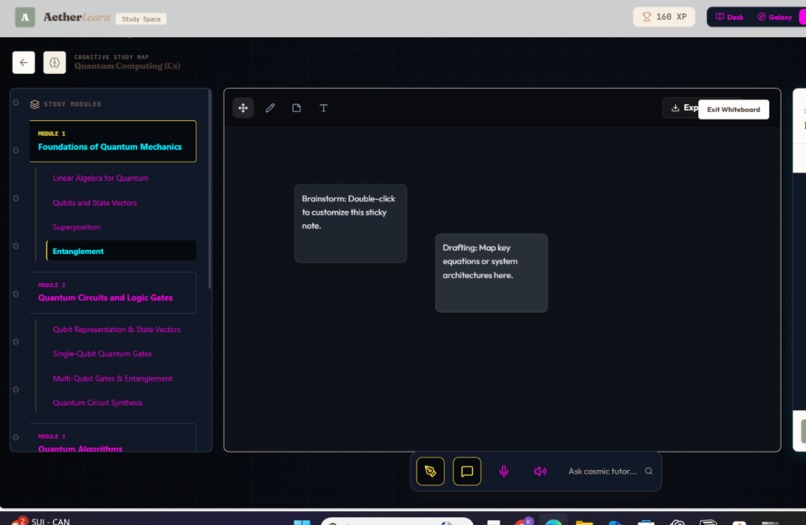
Task: Click the taskbar search box
Action: 397,521
